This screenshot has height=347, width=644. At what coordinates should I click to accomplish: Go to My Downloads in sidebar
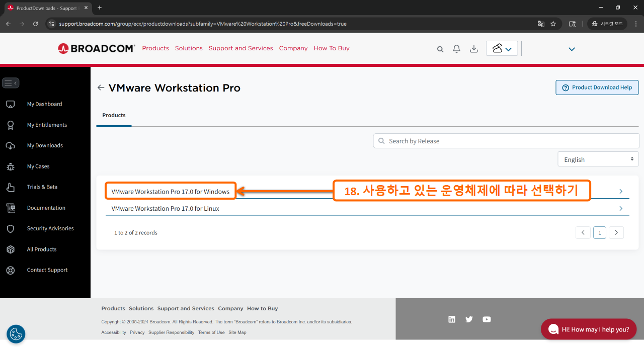point(45,146)
